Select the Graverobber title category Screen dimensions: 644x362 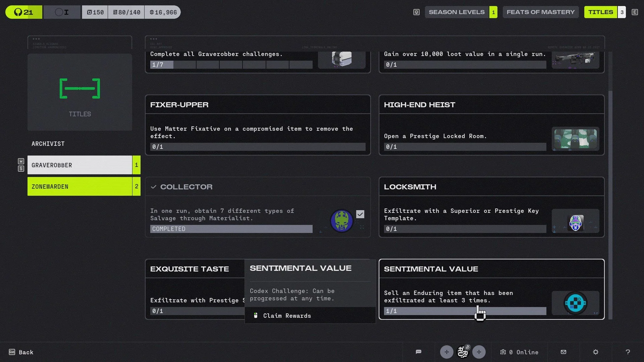(x=80, y=165)
